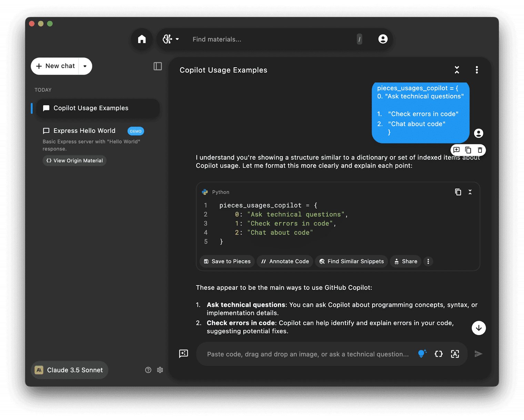Add the message to context icon
This screenshot has width=524, height=420.
[x=456, y=150]
